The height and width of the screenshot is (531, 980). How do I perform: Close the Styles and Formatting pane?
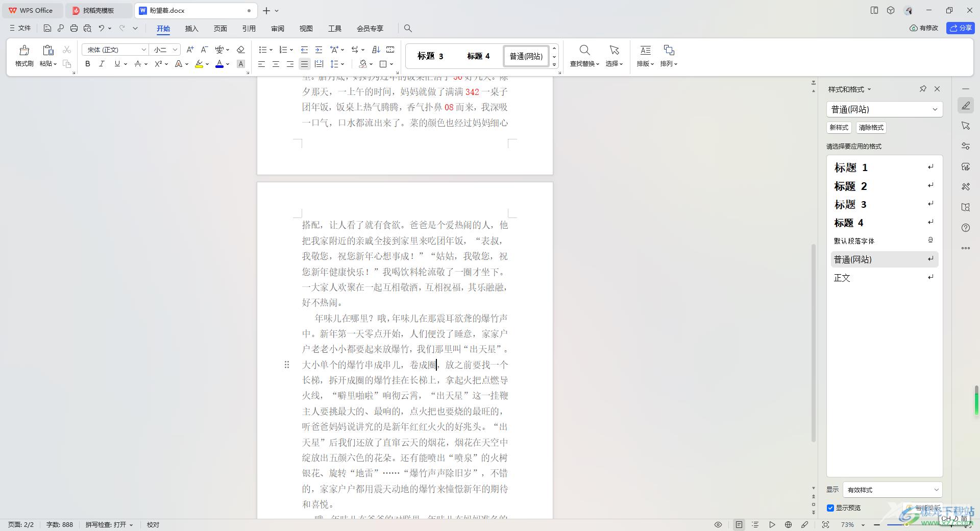point(937,89)
